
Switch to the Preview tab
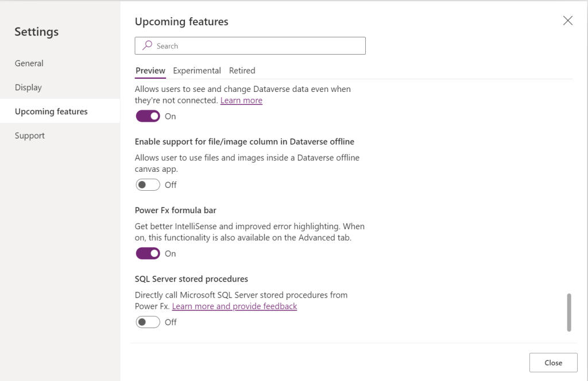click(x=150, y=71)
